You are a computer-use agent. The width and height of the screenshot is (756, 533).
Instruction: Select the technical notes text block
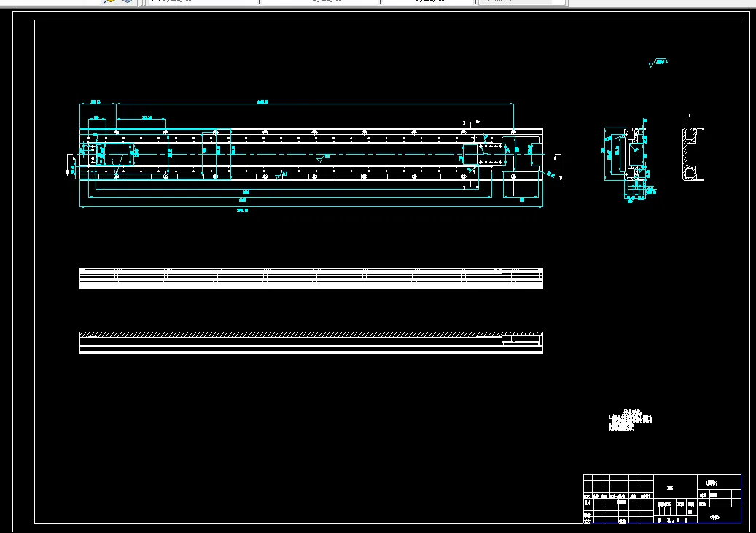tap(631, 420)
